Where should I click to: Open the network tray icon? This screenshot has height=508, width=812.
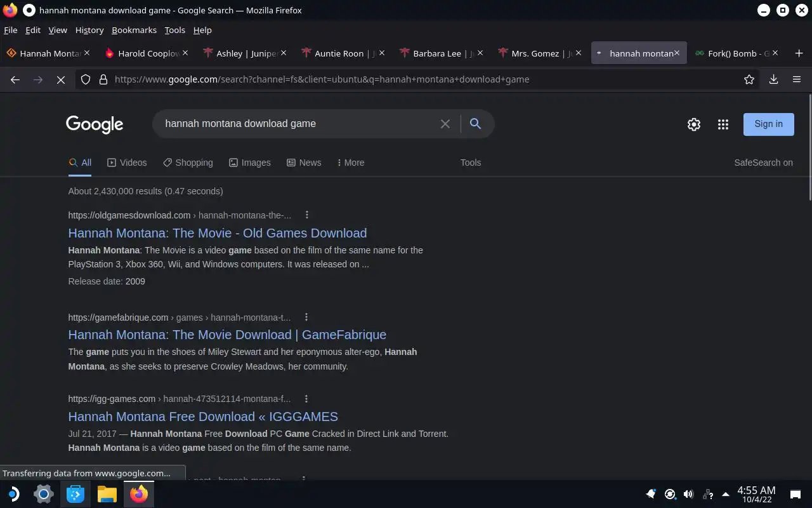point(707,494)
